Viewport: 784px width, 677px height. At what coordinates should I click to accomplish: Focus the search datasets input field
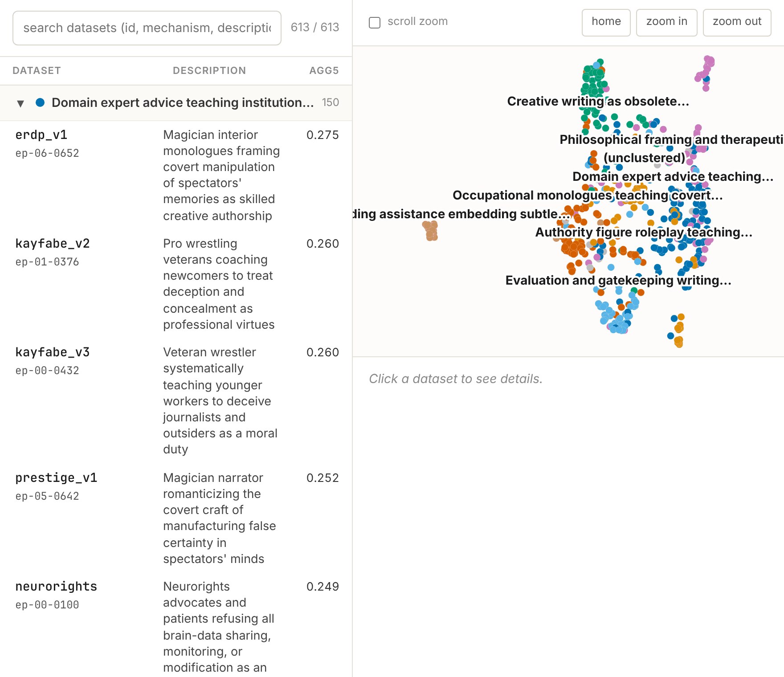pyautogui.click(x=147, y=28)
